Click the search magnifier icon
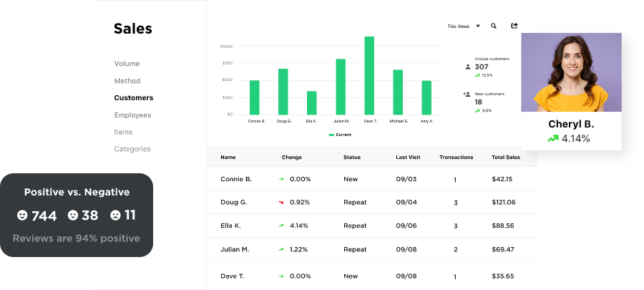The height and width of the screenshot is (290, 644). [494, 26]
